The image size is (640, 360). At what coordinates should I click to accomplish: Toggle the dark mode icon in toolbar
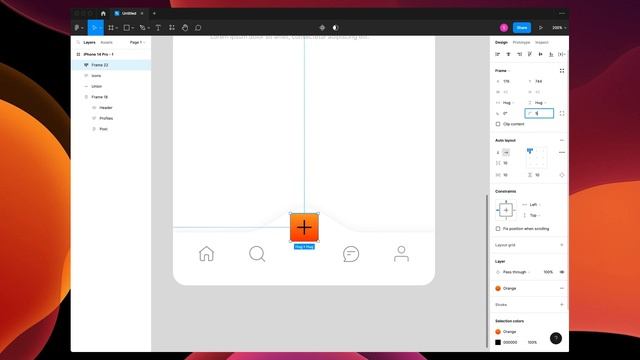coord(336,28)
